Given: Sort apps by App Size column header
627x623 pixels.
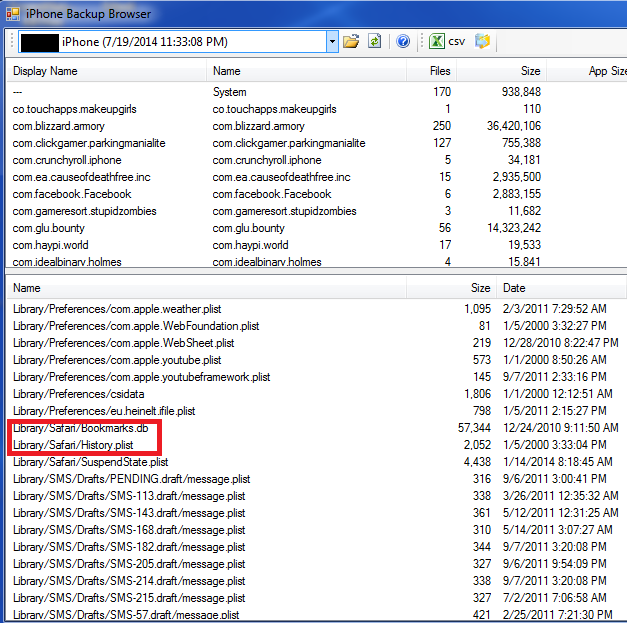Looking at the screenshot, I should pos(587,71).
